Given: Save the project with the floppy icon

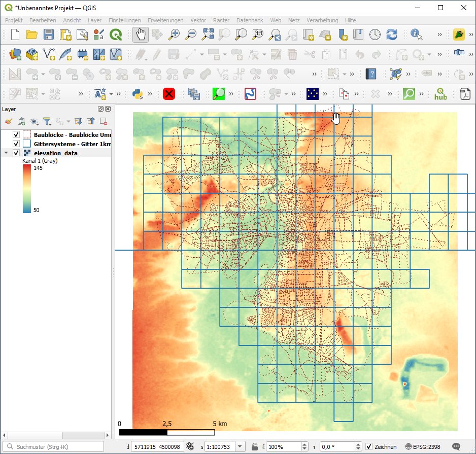Looking at the screenshot, I should [x=49, y=34].
